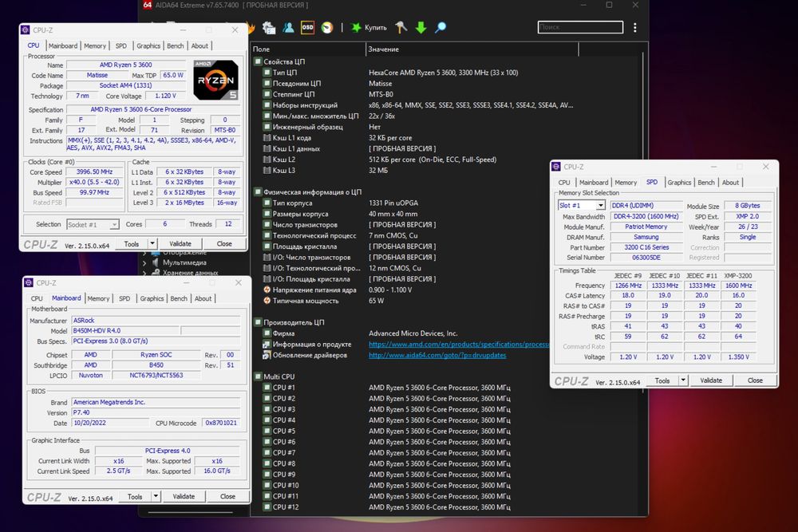Switch to SPD tab in ASRock mainboard CPU-Z window
798x532 pixels.
[x=124, y=298]
